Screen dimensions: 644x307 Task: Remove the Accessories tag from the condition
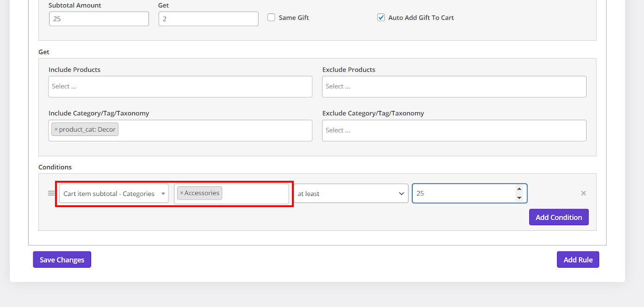[x=181, y=193]
